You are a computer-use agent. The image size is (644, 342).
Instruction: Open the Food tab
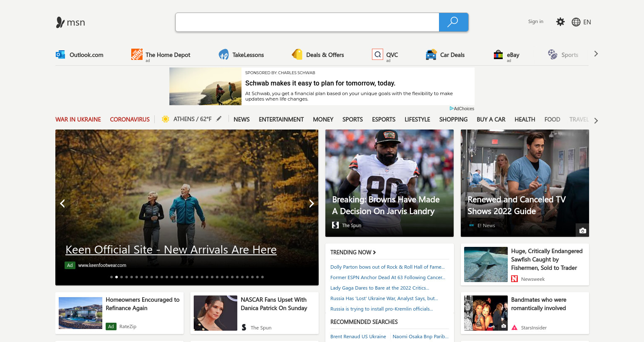pos(552,119)
